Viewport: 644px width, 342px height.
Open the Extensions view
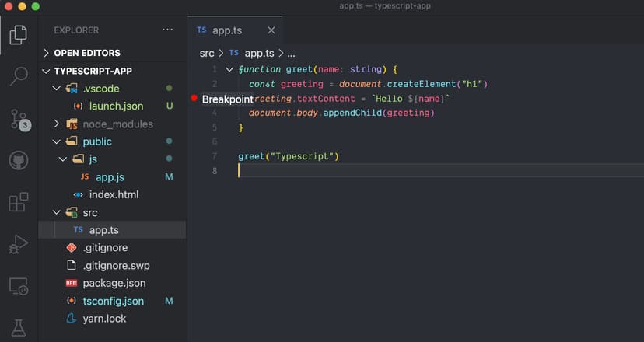click(x=19, y=202)
